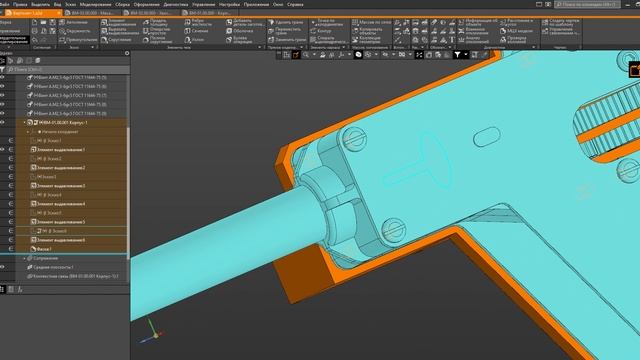This screenshot has height=360, width=640.
Task: Click the Уклон draft tool
Action: [194, 40]
